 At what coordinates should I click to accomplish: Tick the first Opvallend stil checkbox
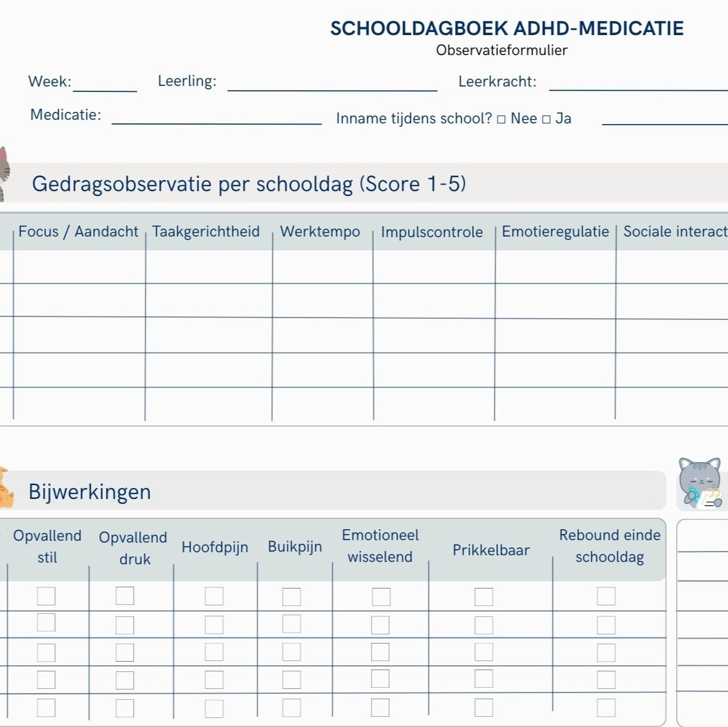click(x=46, y=596)
